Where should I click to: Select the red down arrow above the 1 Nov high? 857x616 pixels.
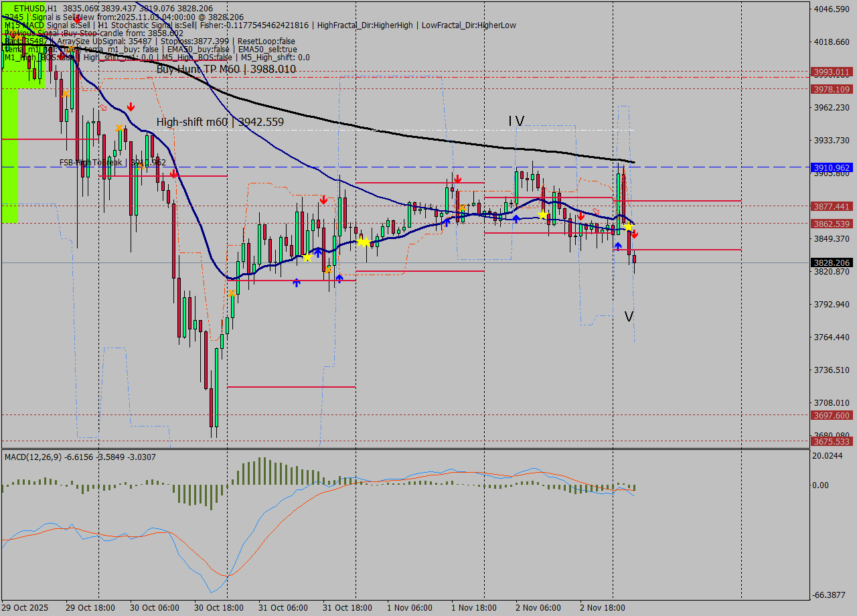click(459, 179)
